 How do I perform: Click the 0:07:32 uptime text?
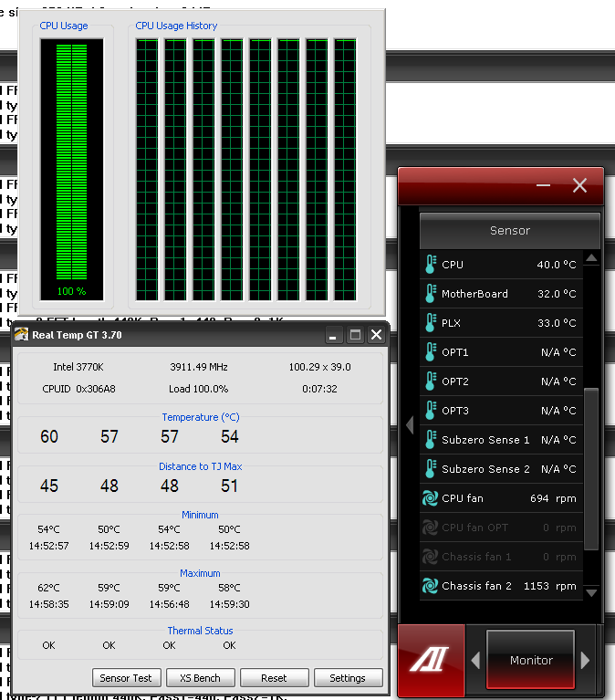click(x=319, y=389)
